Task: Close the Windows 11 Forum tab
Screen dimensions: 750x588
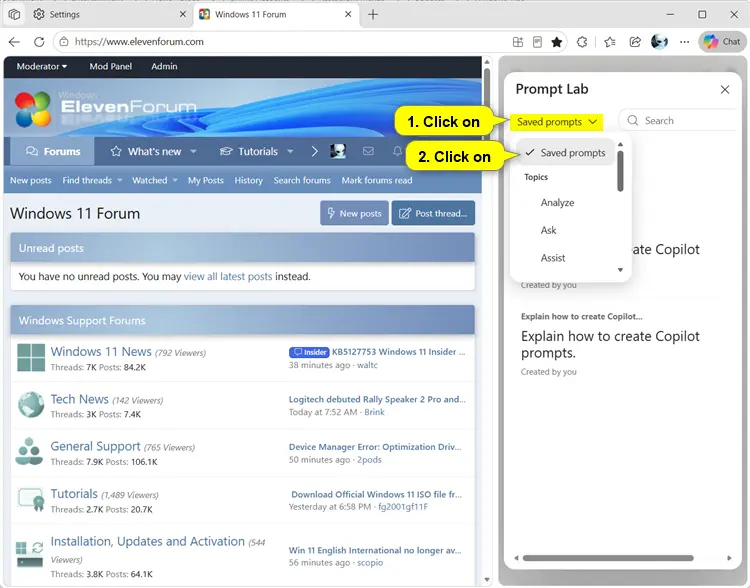Action: tap(348, 14)
